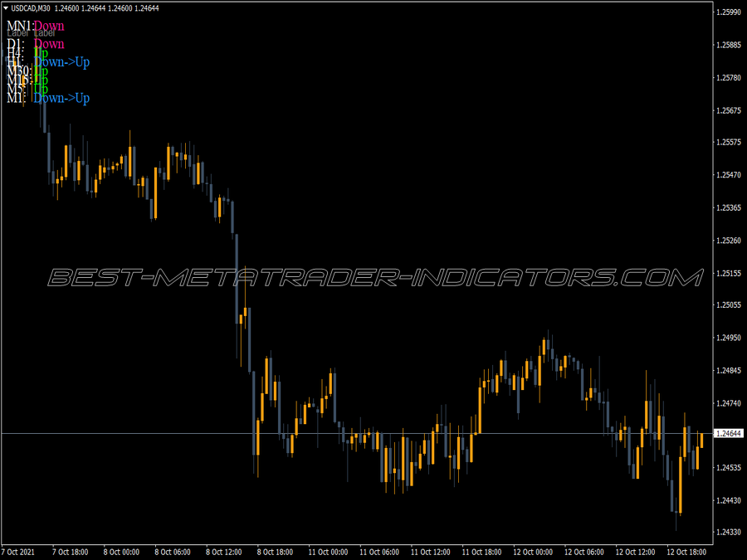Image resolution: width=747 pixels, height=560 pixels.
Task: Click price level 1.25055 on the scale
Action: click(729, 304)
